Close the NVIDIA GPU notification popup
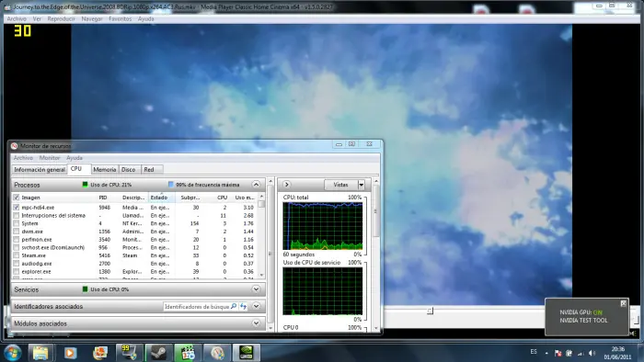This screenshot has height=362, width=644. pos(624,303)
